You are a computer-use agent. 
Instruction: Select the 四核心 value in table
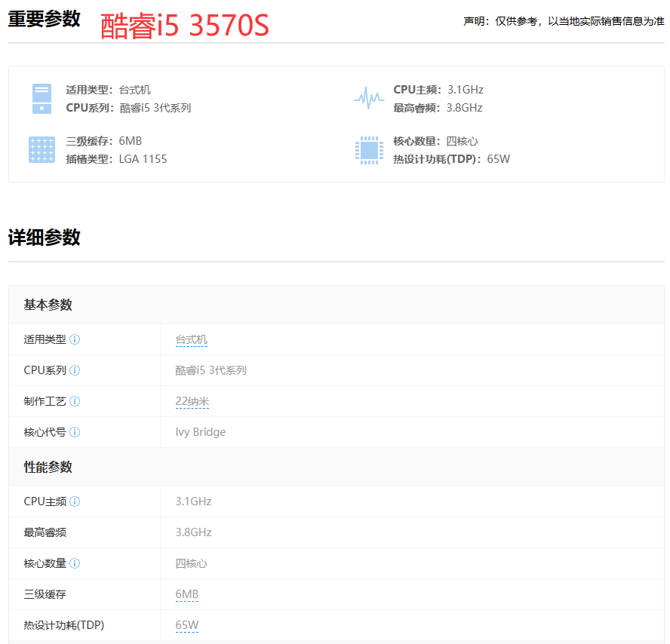191,563
